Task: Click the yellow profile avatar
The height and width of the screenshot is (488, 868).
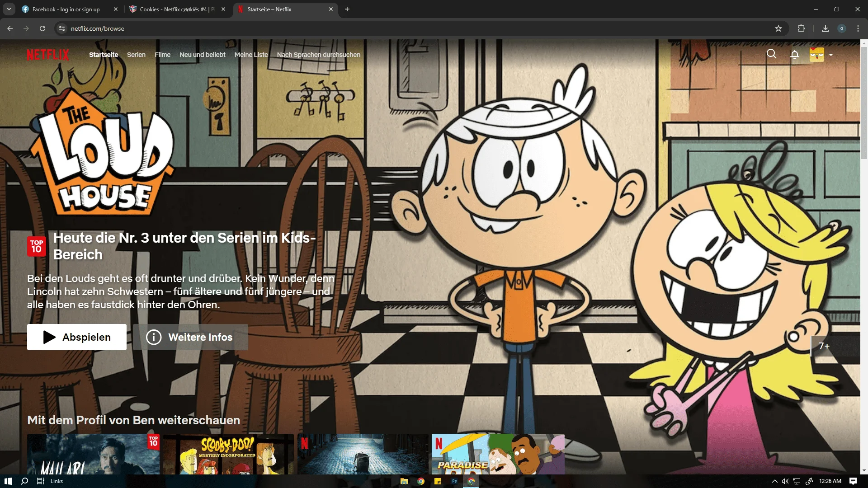Action: pyautogui.click(x=816, y=55)
